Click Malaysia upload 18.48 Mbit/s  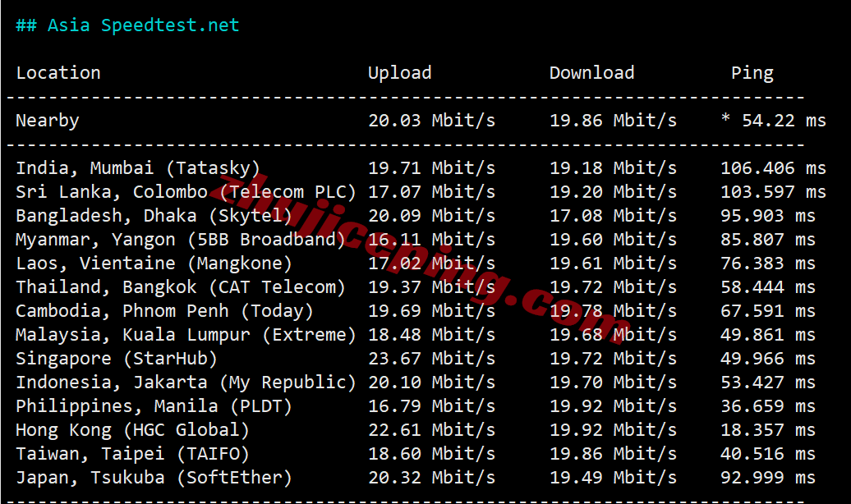coord(431,335)
